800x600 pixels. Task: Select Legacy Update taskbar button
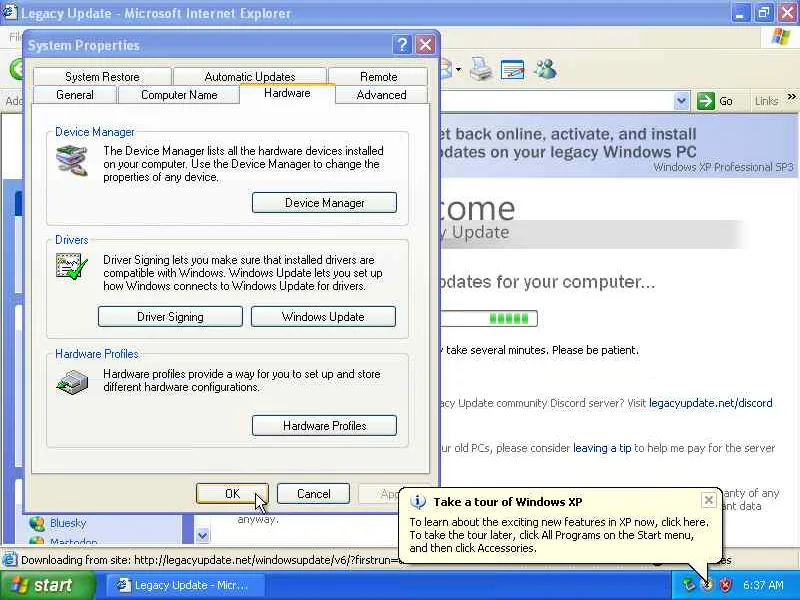tap(185, 585)
